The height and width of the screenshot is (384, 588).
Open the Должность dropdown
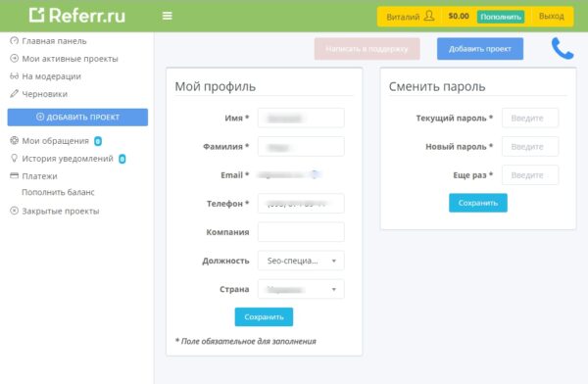coord(301,261)
